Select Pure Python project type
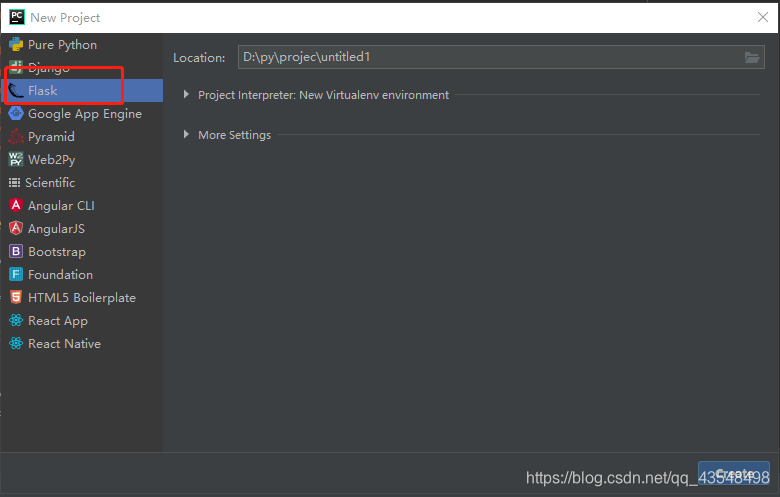Screen dimensions: 780x497 click(82, 45)
